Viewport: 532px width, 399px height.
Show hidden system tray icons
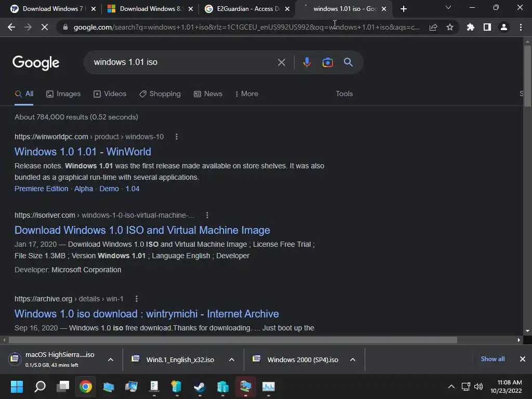(x=451, y=387)
